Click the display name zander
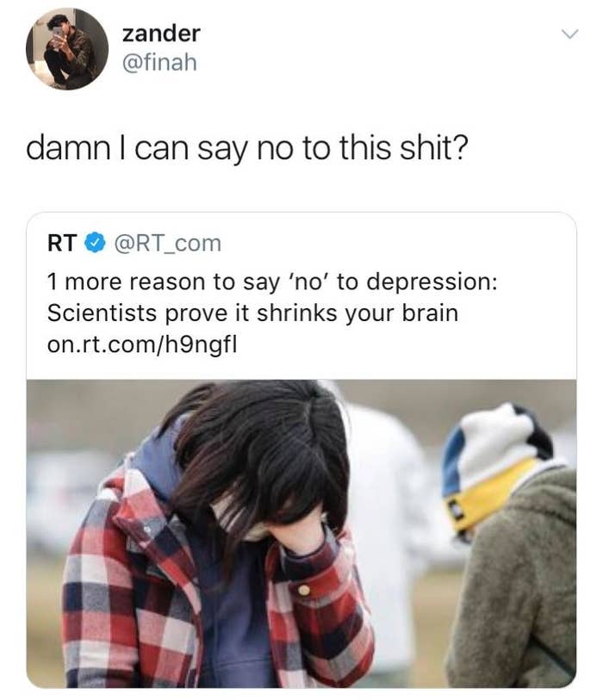 pyautogui.click(x=161, y=34)
